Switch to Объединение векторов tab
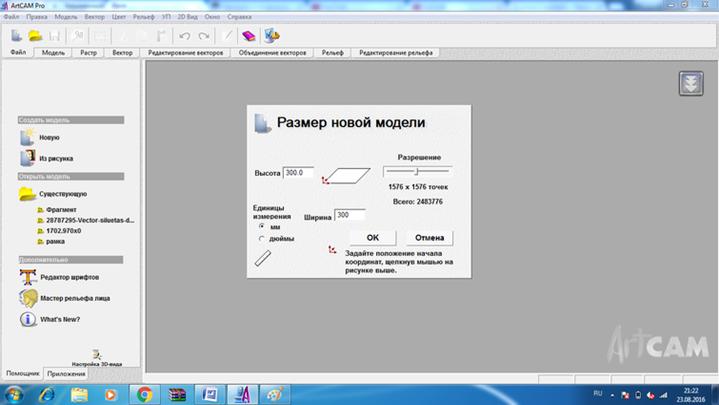Image resolution: width=719 pixels, height=405 pixels. [x=272, y=53]
